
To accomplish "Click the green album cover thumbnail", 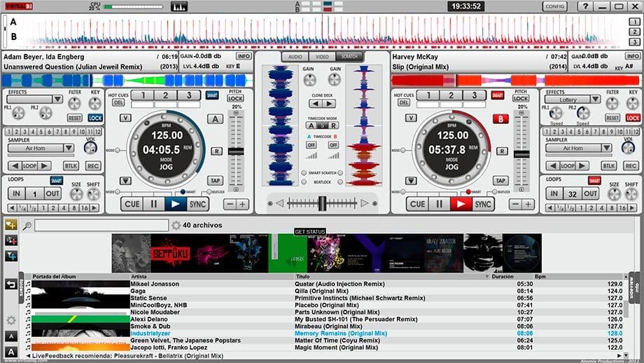I will [288, 253].
